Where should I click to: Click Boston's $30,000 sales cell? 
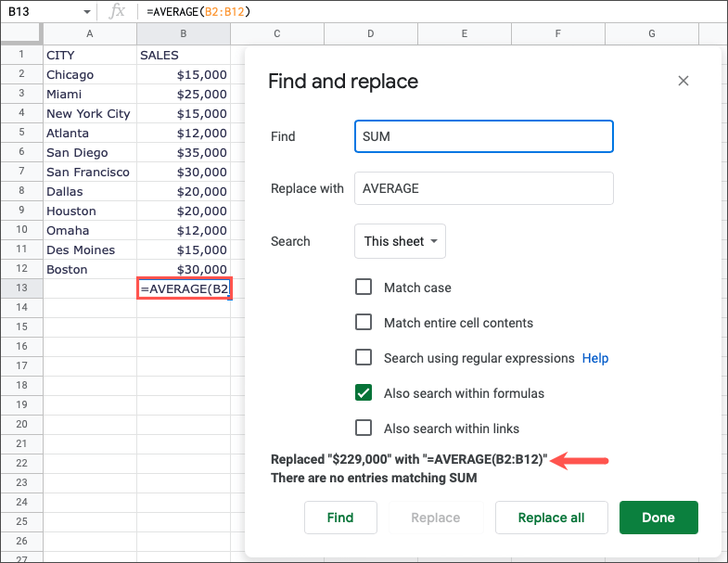(184, 269)
